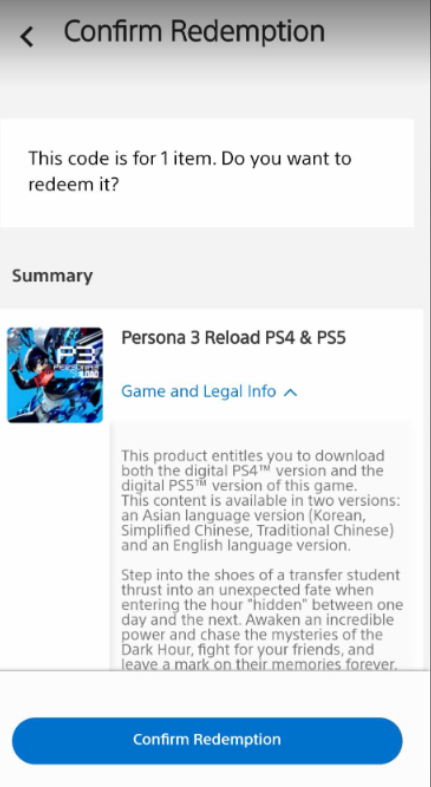Click the Summary section heading
Image resolution: width=431 pixels, height=787 pixels.
tap(52, 276)
